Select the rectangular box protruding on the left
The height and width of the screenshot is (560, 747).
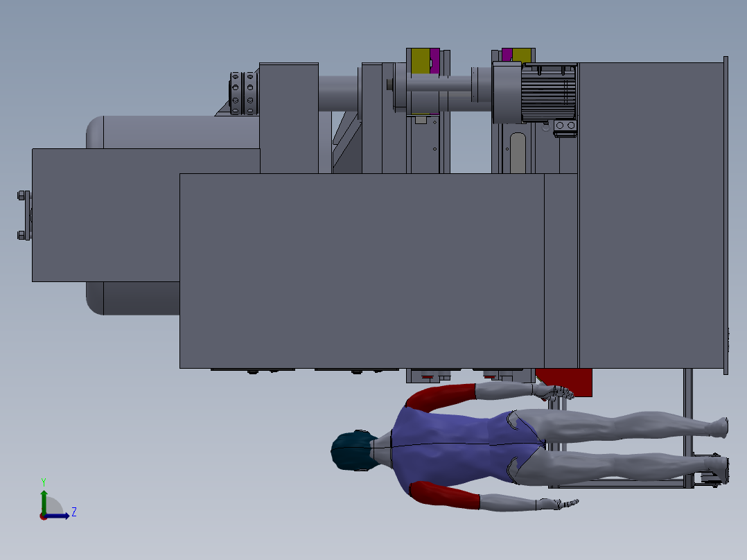[106, 215]
